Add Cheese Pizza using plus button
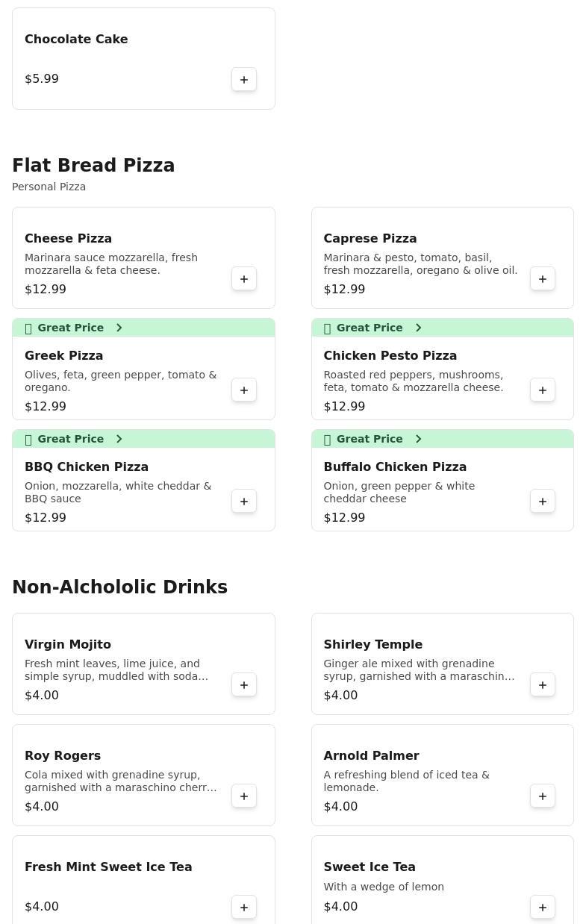Screen dimensions: 586x924 click(244, 279)
